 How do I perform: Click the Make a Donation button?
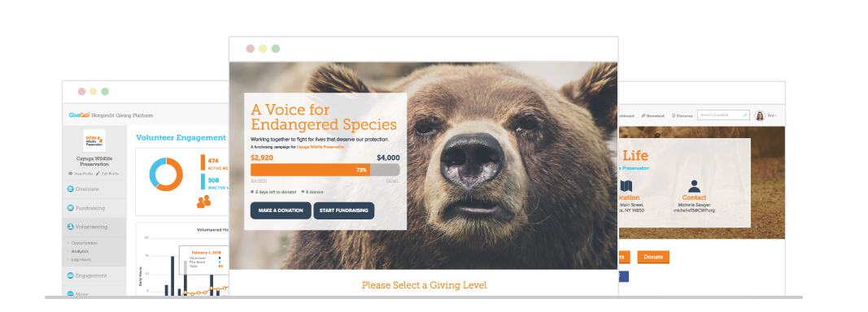click(281, 210)
